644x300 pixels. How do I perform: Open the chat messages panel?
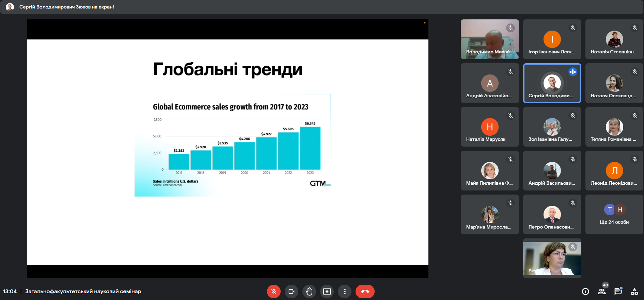pyautogui.click(x=618, y=291)
